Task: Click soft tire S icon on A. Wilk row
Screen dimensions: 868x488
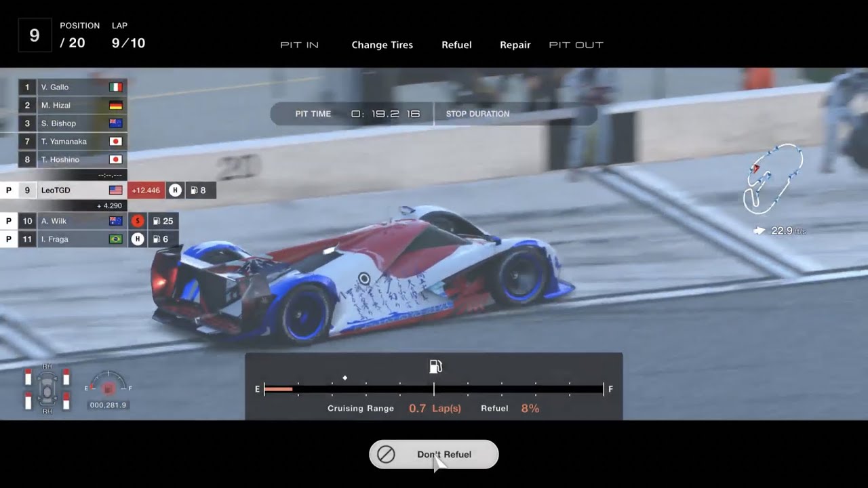Action: (x=138, y=221)
